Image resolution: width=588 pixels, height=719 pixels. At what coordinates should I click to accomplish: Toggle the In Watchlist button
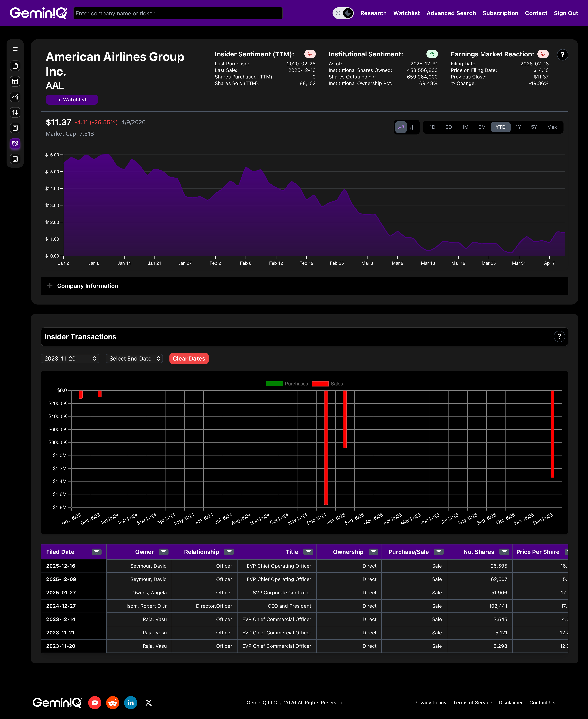pyautogui.click(x=72, y=100)
